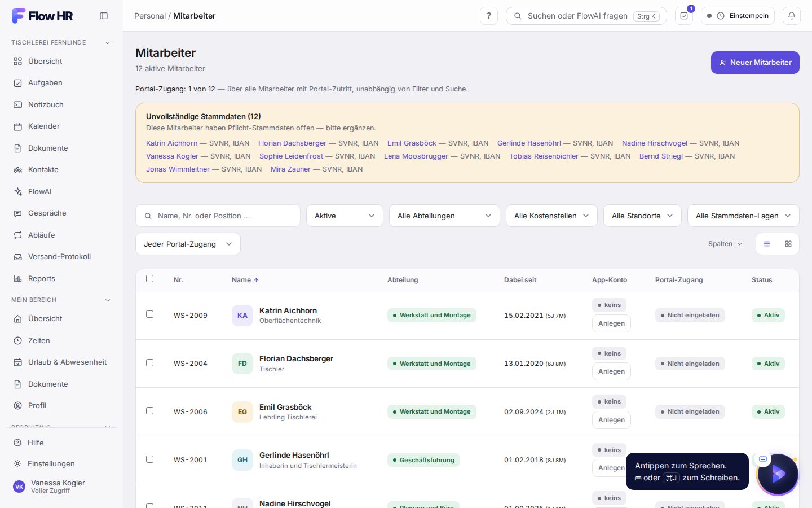
Task: Tick the checkbox for WS-2004
Action: (x=149, y=362)
